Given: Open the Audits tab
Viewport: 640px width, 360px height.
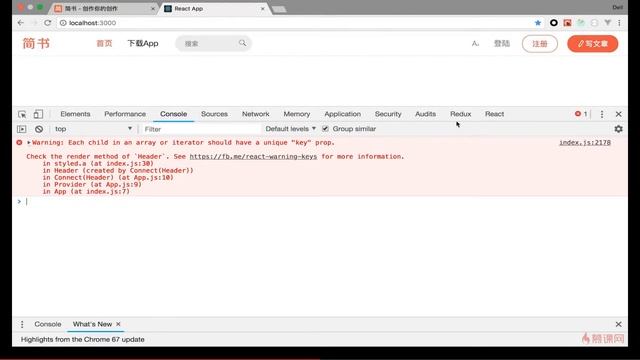Looking at the screenshot, I should point(425,114).
